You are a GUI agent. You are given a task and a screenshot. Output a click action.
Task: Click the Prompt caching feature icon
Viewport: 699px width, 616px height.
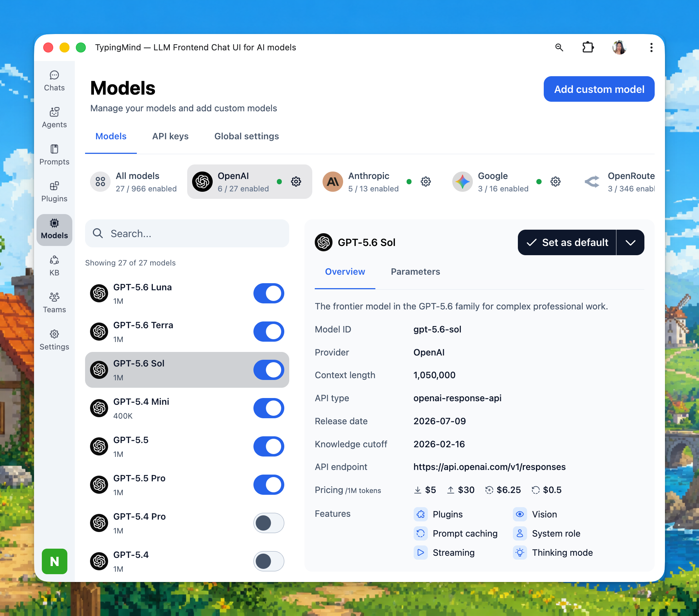tap(421, 533)
